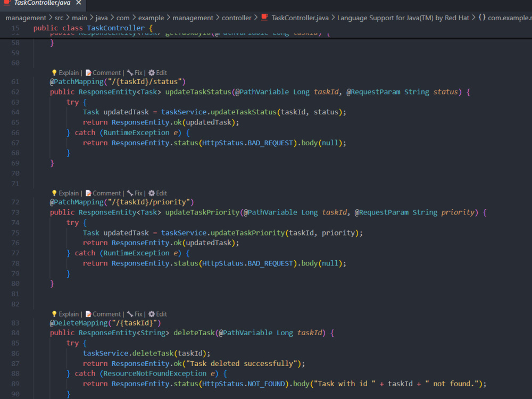Click wrench icon above @DeleteMapping
532x399 pixels.
pos(130,314)
